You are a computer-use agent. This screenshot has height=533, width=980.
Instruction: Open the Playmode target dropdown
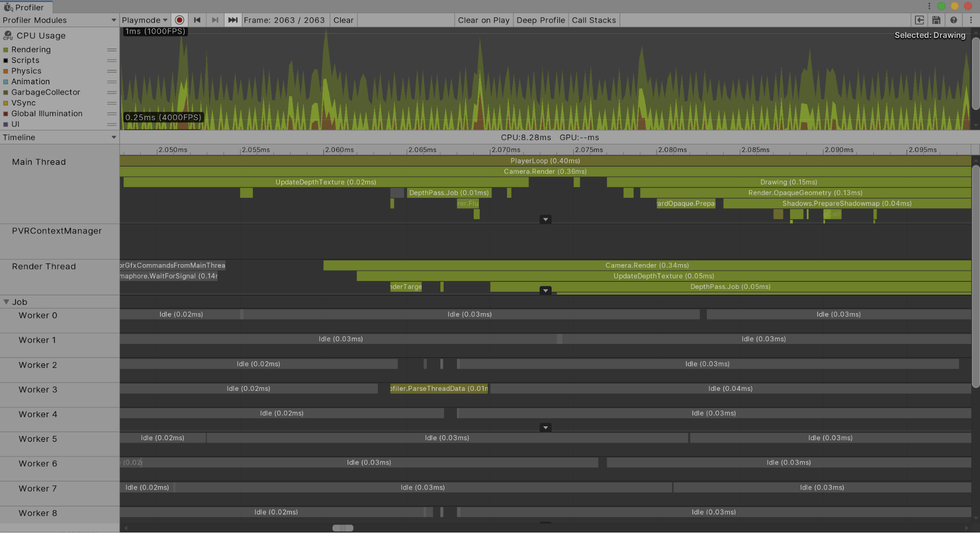point(145,20)
